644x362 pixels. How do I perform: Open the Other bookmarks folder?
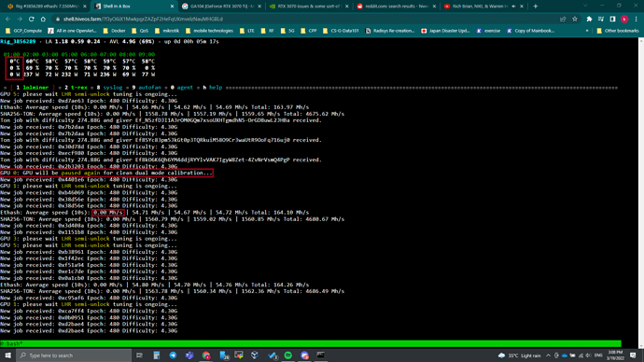click(x=617, y=31)
